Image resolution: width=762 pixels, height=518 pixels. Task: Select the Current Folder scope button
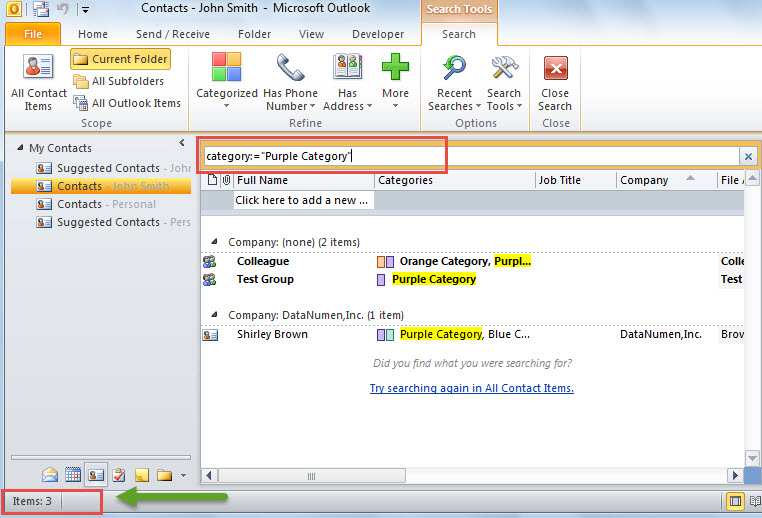(121, 59)
